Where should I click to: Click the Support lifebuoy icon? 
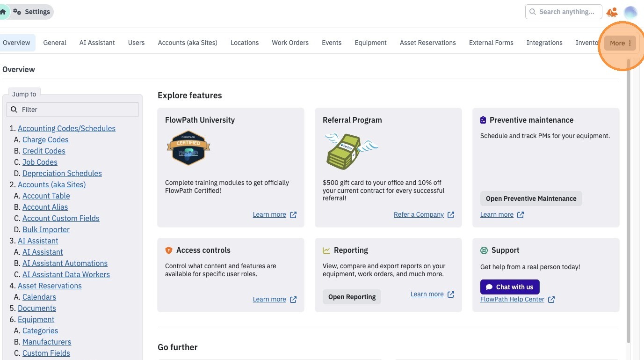tap(484, 250)
